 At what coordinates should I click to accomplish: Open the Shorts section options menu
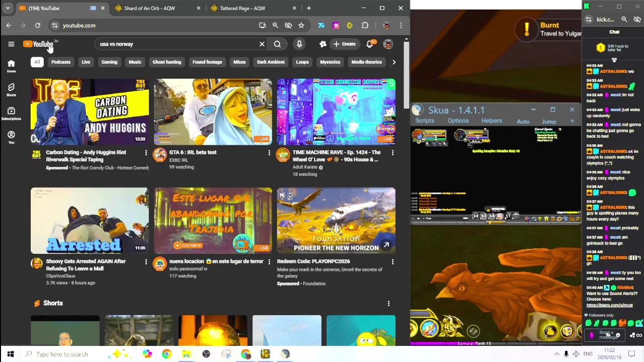pyautogui.click(x=388, y=304)
